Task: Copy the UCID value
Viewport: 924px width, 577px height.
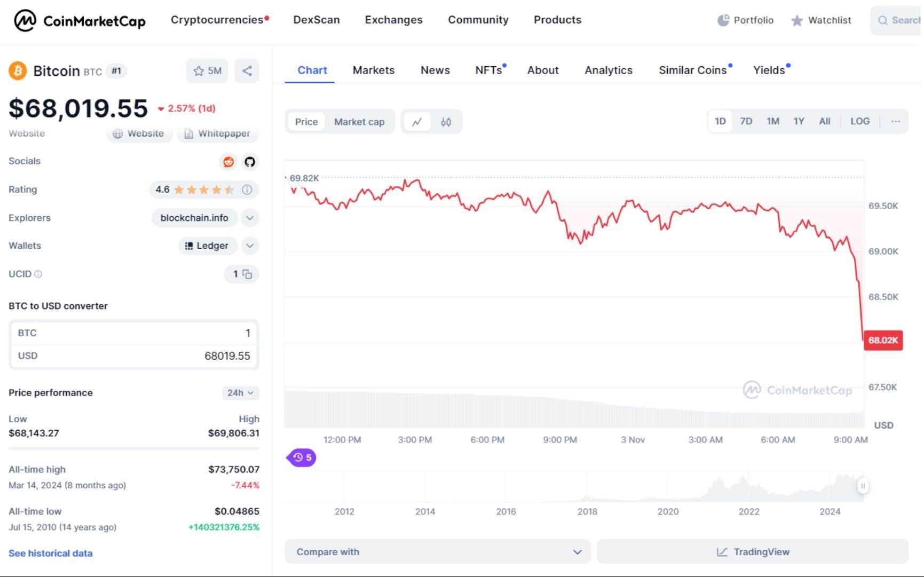Action: click(248, 274)
